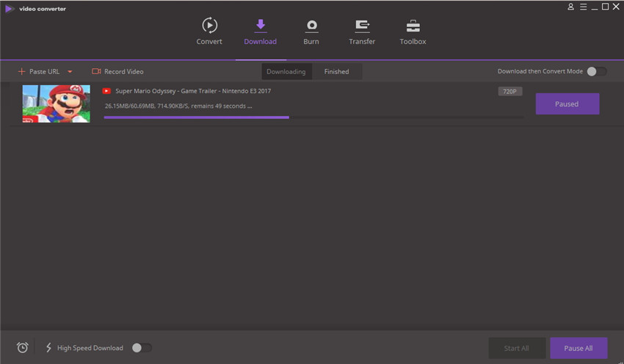Click the 720P quality badge
The image size is (624, 364).
pyautogui.click(x=509, y=92)
